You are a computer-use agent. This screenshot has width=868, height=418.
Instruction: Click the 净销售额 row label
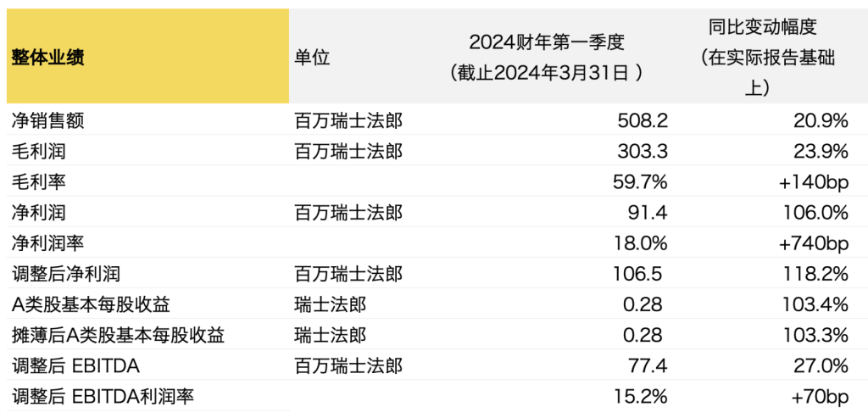point(48,120)
